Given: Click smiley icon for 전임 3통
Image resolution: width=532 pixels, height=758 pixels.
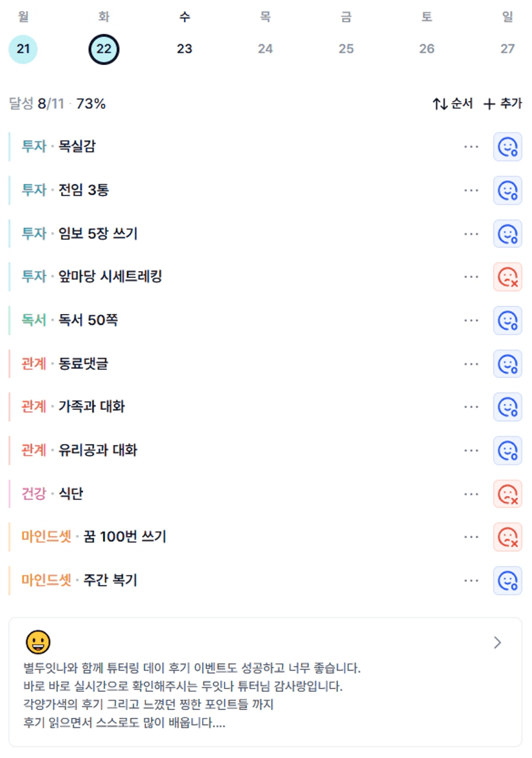Looking at the screenshot, I should coord(508,190).
